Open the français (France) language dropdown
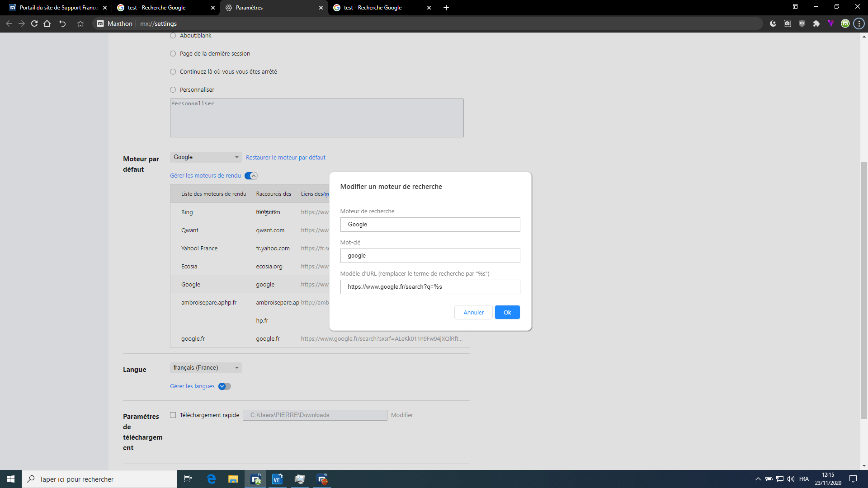Viewport: 868px width, 488px height. (206, 368)
